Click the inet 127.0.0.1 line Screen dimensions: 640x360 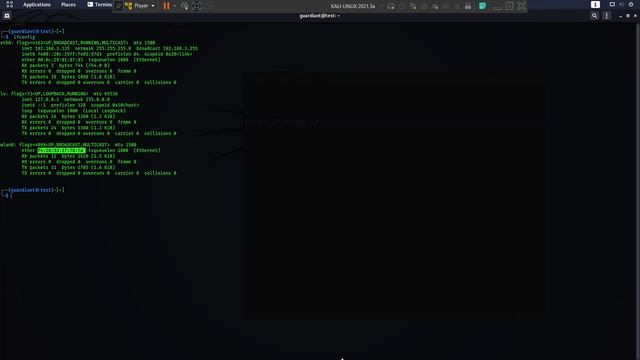coord(65,99)
